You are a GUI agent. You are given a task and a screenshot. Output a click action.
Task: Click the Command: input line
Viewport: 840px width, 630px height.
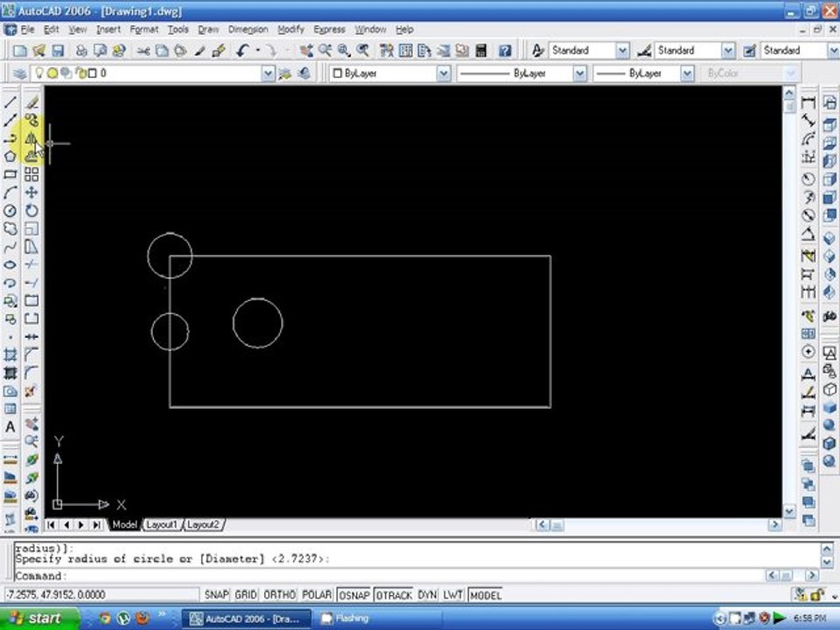click(x=389, y=576)
